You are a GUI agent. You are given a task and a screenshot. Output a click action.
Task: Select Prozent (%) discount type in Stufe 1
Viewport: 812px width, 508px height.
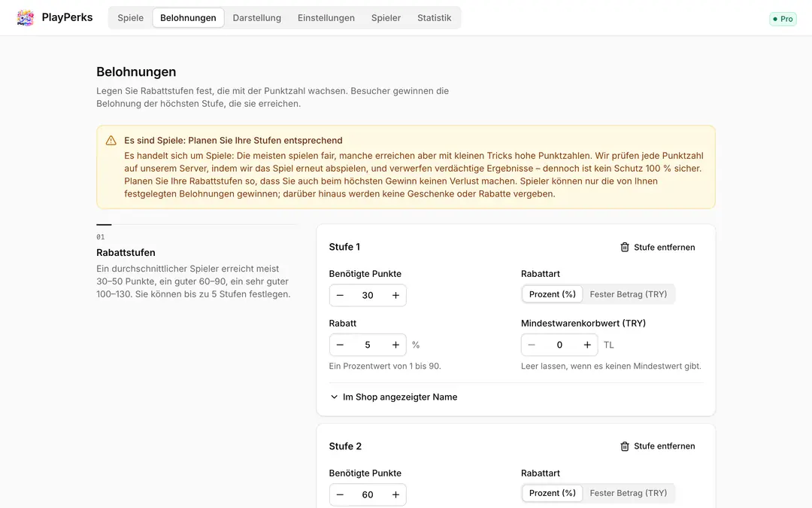point(552,294)
